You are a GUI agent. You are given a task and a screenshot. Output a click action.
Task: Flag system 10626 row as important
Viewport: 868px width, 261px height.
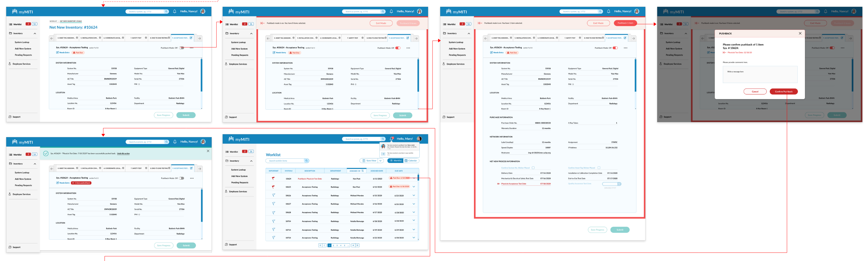pyautogui.click(x=273, y=195)
